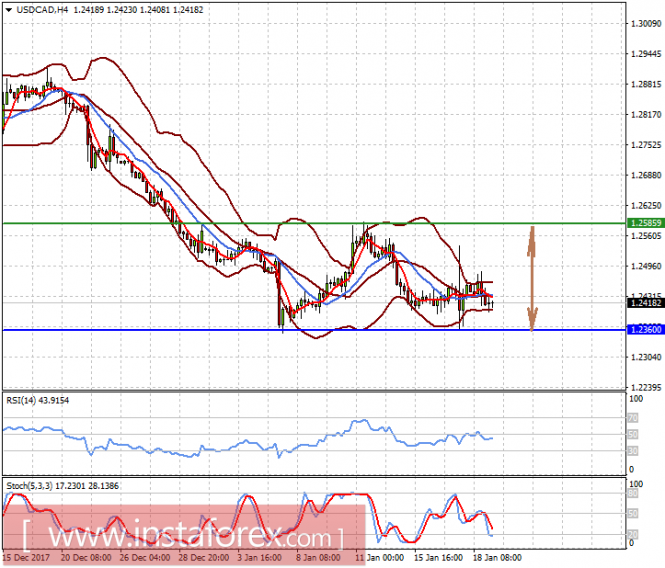
Task: Click the 20 Dec 08:00 time label
Action: click(86, 557)
